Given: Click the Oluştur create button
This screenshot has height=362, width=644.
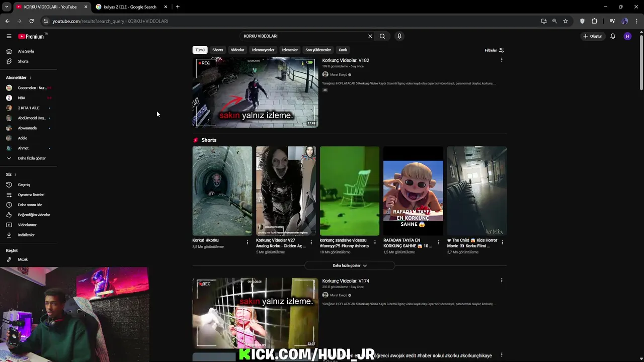Looking at the screenshot, I should point(593,36).
